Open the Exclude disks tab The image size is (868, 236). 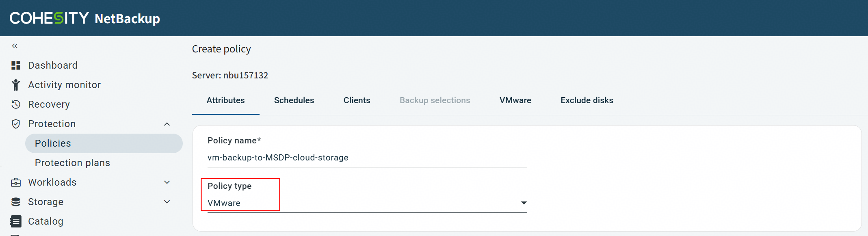click(x=587, y=100)
